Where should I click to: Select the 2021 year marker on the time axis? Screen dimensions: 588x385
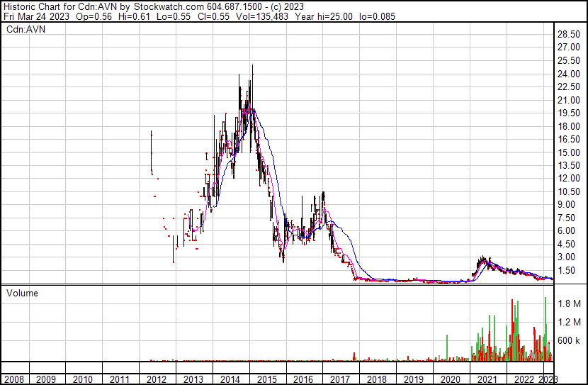(487, 379)
